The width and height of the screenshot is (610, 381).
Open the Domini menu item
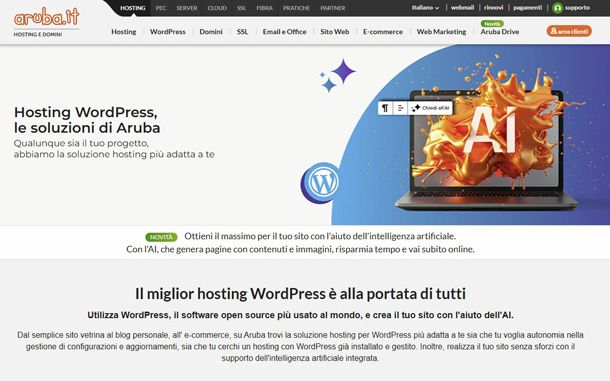point(211,32)
